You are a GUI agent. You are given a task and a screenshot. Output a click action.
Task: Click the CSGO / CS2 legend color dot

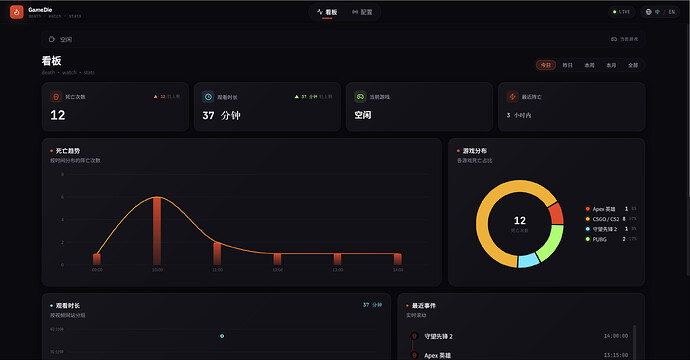587,219
